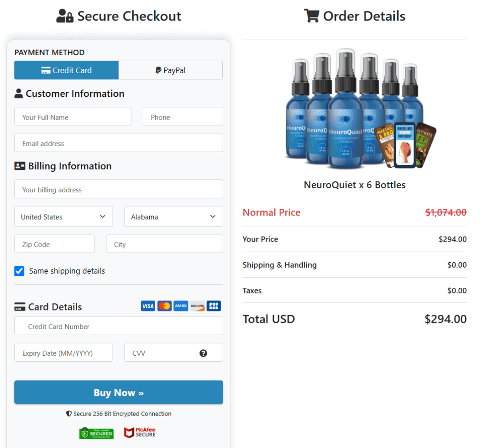Click the Visa card logo
Screen dimensions: 487x448
pyautogui.click(x=148, y=306)
